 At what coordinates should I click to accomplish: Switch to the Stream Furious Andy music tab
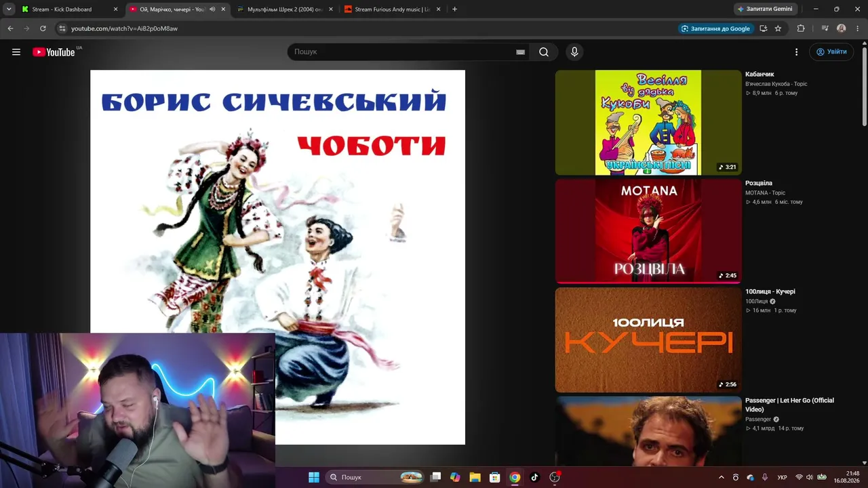coord(393,9)
